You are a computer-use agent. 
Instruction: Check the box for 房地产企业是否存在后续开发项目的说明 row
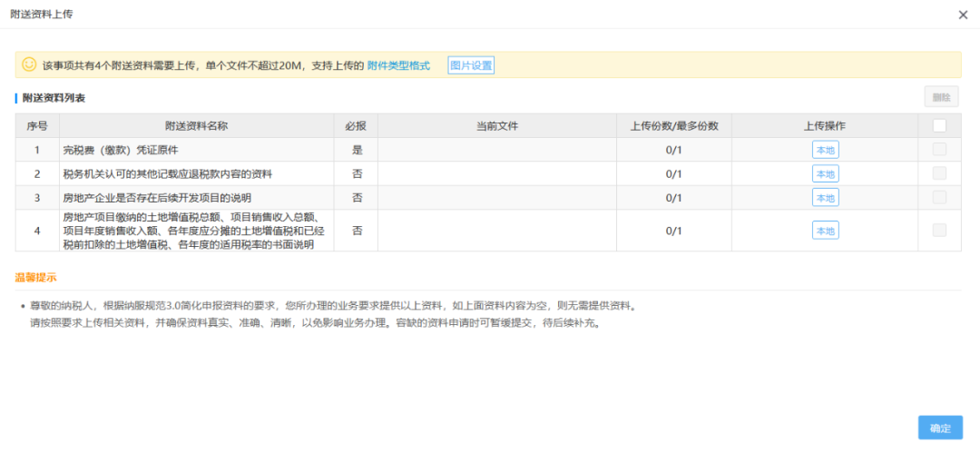point(939,198)
